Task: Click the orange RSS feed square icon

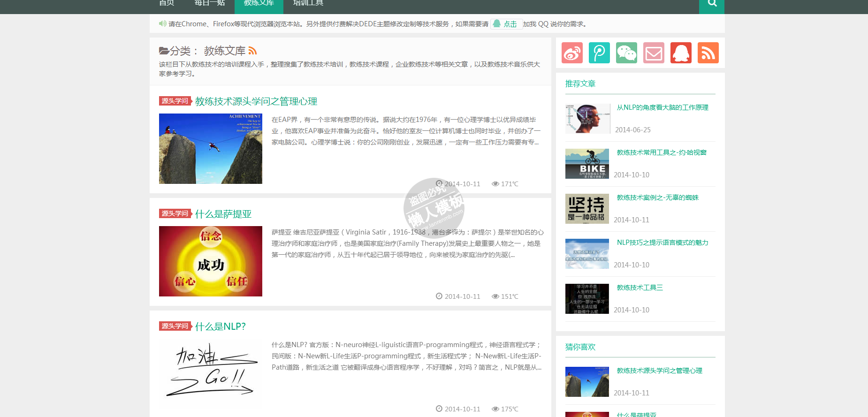Action: pos(708,53)
